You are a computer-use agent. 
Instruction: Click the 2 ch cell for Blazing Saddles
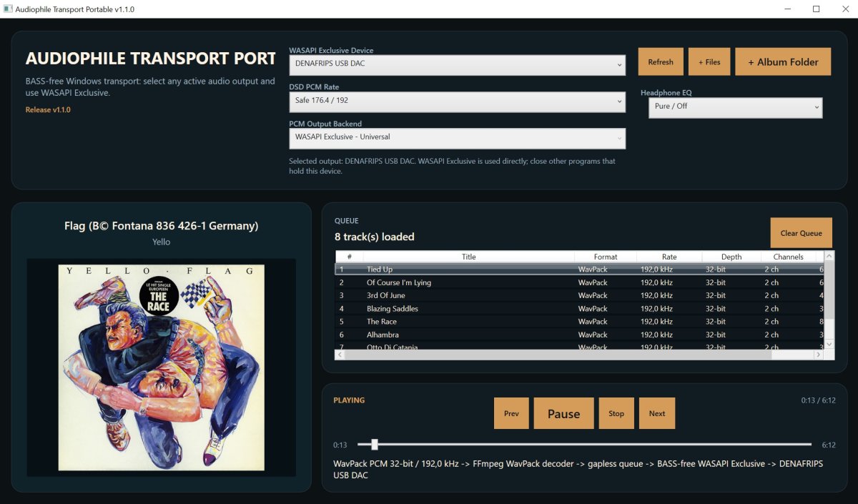[771, 309]
